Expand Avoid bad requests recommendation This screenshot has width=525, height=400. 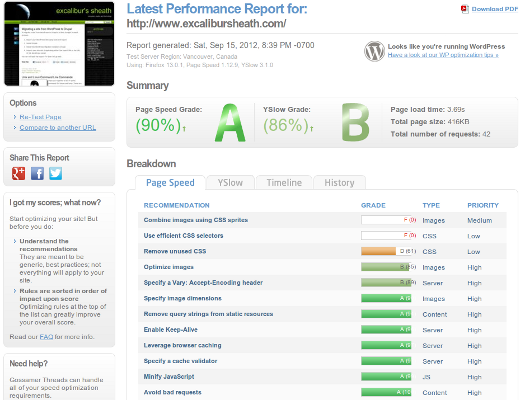pyautogui.click(x=172, y=392)
